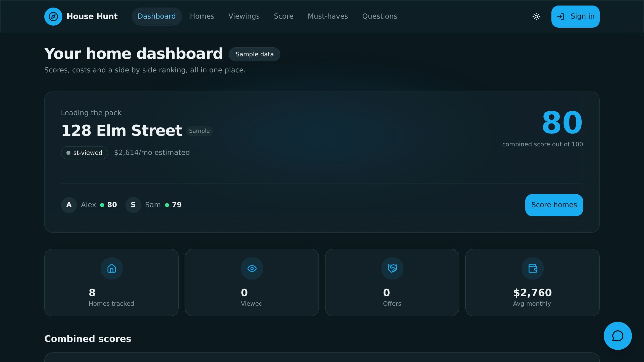Click Sam's avatar circle labeled S
This screenshot has height=362, width=644.
133,205
